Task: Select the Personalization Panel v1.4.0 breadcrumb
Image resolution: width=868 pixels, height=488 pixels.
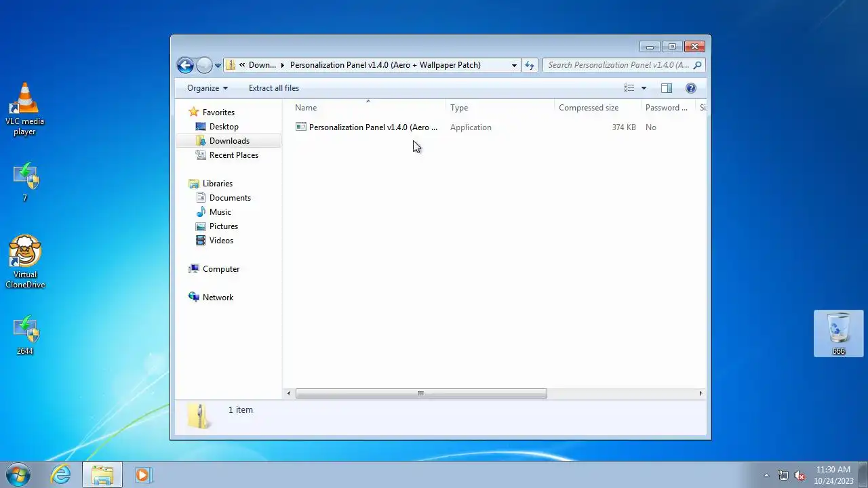Action: click(385, 65)
